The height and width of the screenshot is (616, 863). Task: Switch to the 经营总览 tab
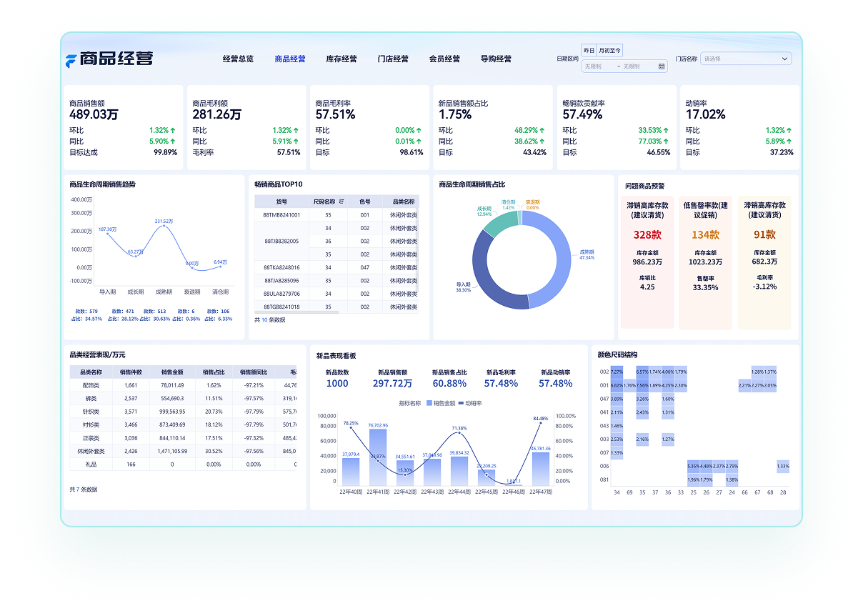click(x=238, y=59)
